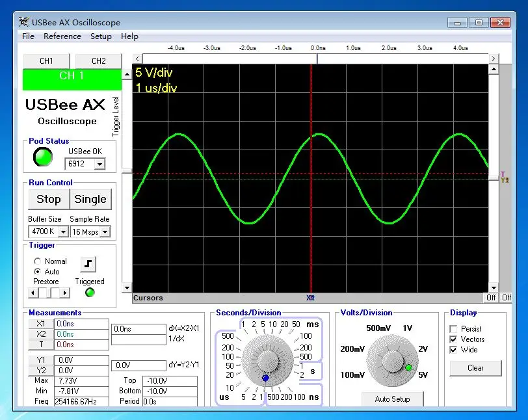Click the dX value field
The image size is (528, 420).
pyautogui.click(x=139, y=329)
